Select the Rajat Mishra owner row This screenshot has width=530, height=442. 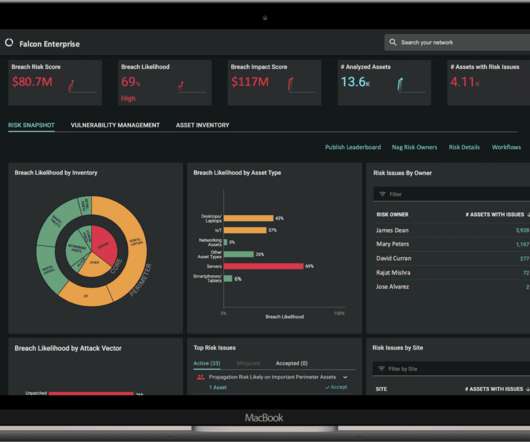coord(452,273)
